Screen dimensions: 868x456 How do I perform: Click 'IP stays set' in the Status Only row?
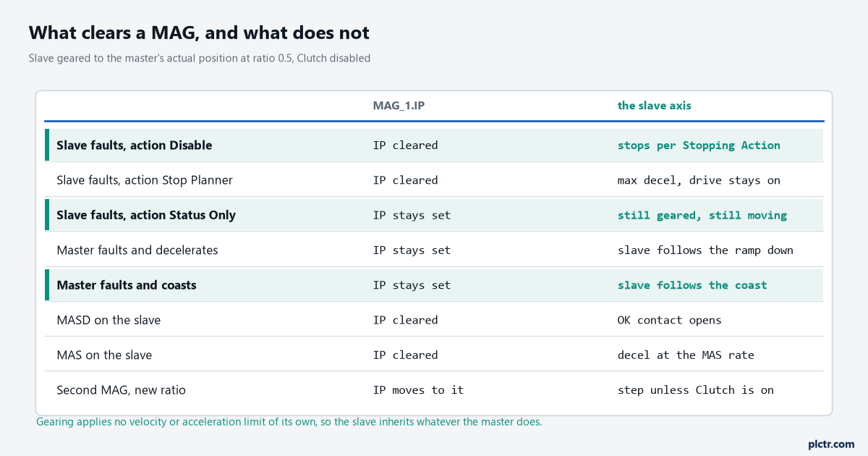[x=412, y=215]
